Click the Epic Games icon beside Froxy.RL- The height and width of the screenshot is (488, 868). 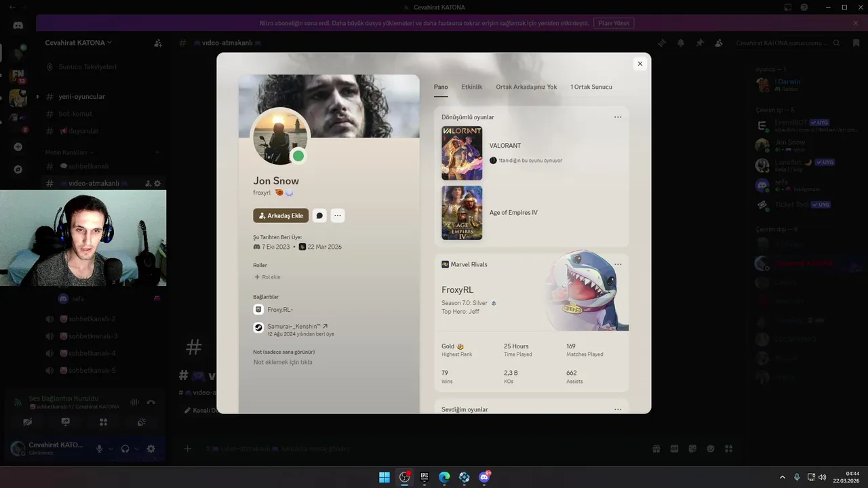(x=258, y=310)
